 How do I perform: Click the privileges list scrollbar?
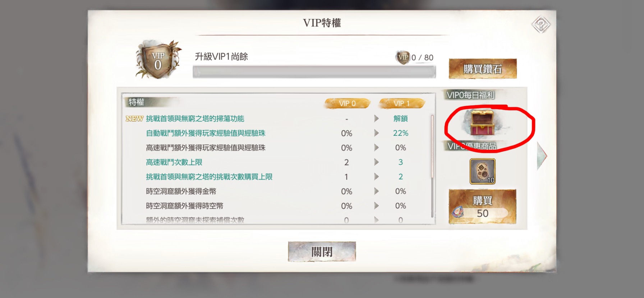(432, 166)
